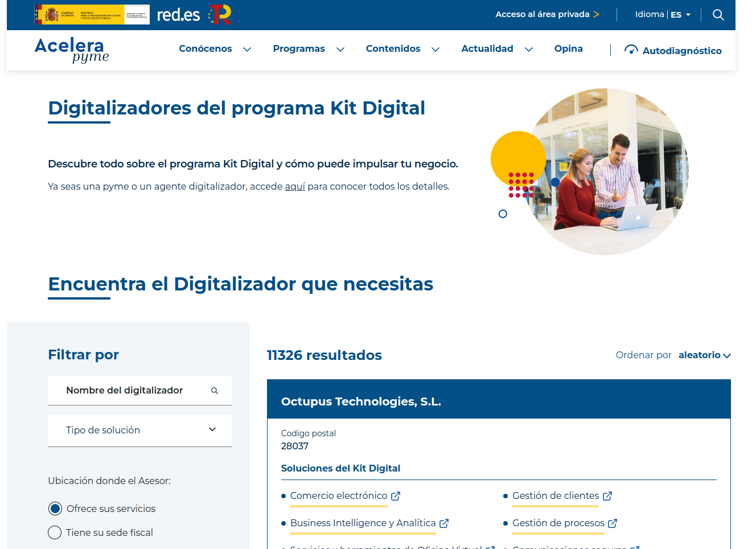The width and height of the screenshot is (756, 549).
Task: Click the Encuentra el Digitalizador que necesitas heading
Action: click(x=241, y=284)
